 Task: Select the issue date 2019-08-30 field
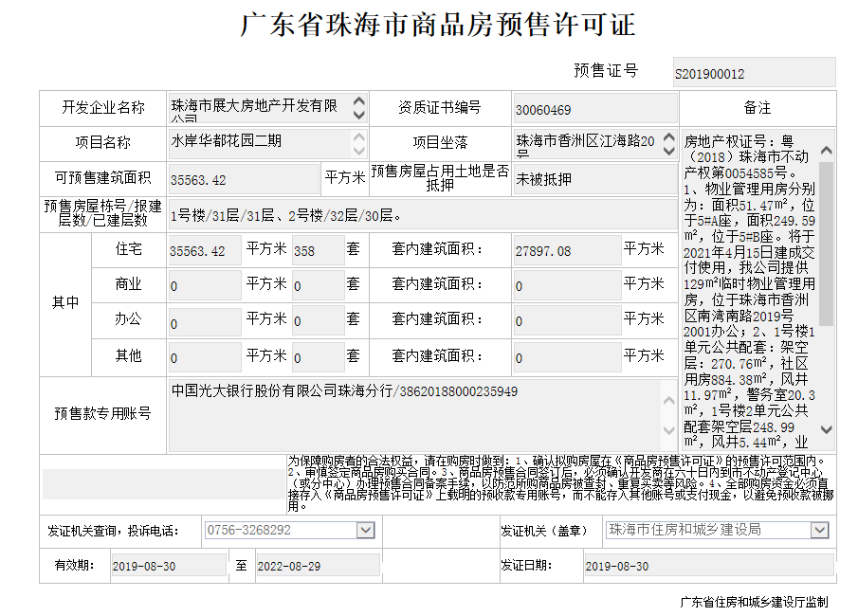706,566
